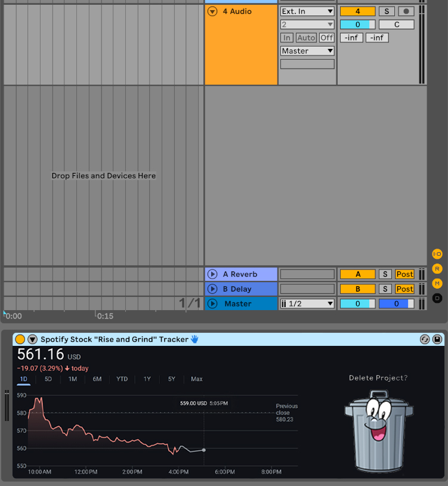Click the 1/1 zoom display
Image resolution: width=448 pixels, height=486 pixels.
[x=190, y=303]
